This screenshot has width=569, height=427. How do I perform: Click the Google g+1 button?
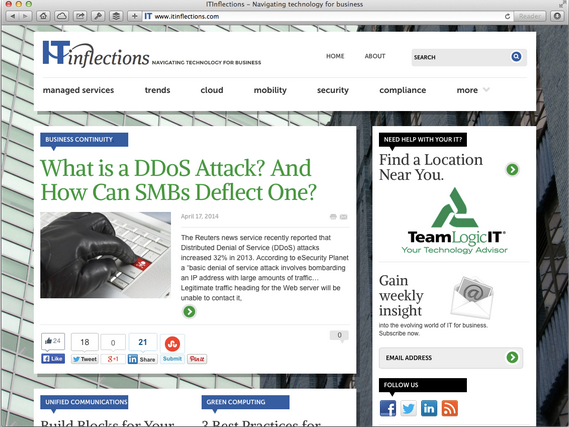(113, 359)
